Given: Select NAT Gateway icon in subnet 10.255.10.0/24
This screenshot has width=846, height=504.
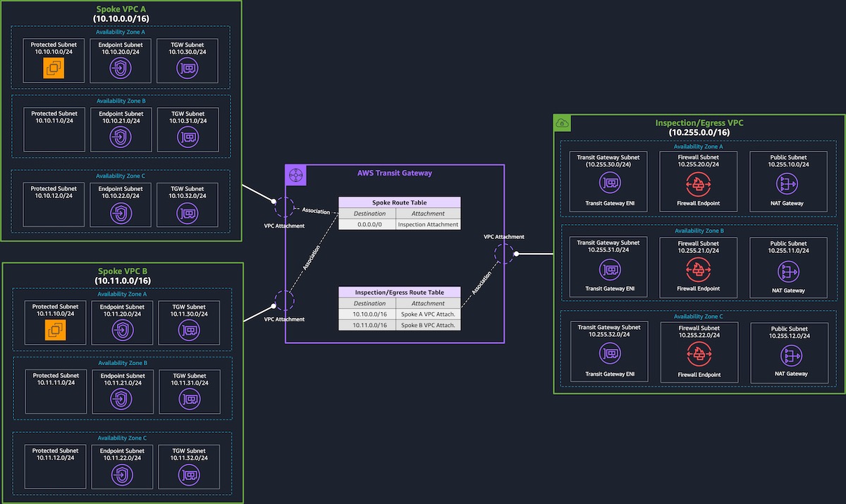Looking at the screenshot, I should 787,185.
